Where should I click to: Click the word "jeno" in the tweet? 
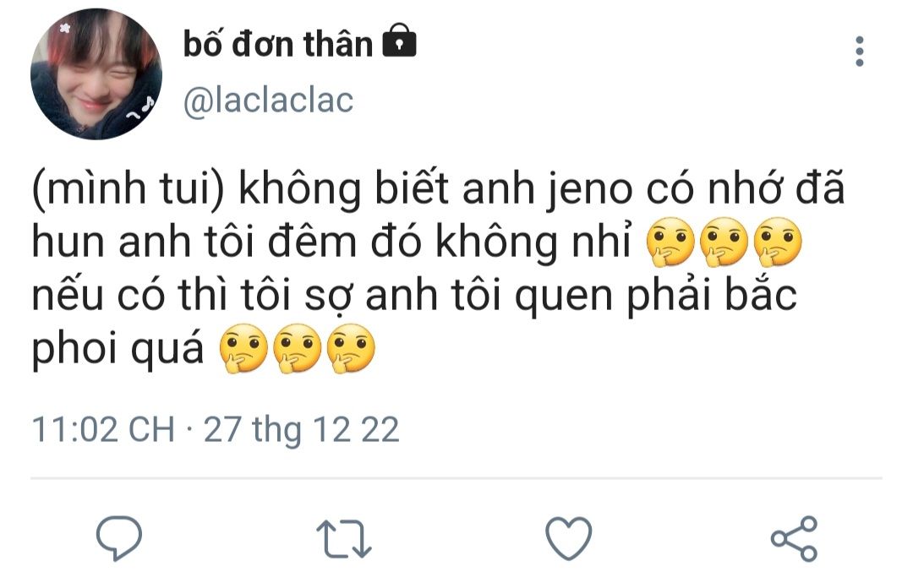[590, 189]
